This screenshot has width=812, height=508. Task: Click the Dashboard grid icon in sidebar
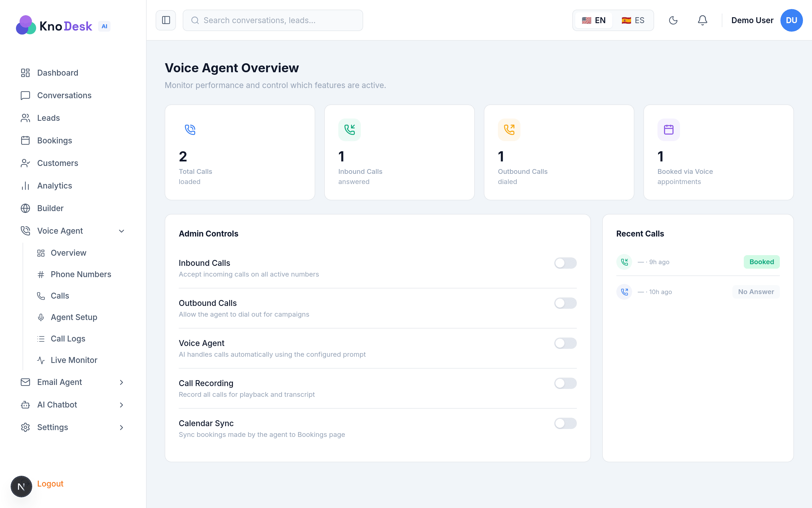25,73
